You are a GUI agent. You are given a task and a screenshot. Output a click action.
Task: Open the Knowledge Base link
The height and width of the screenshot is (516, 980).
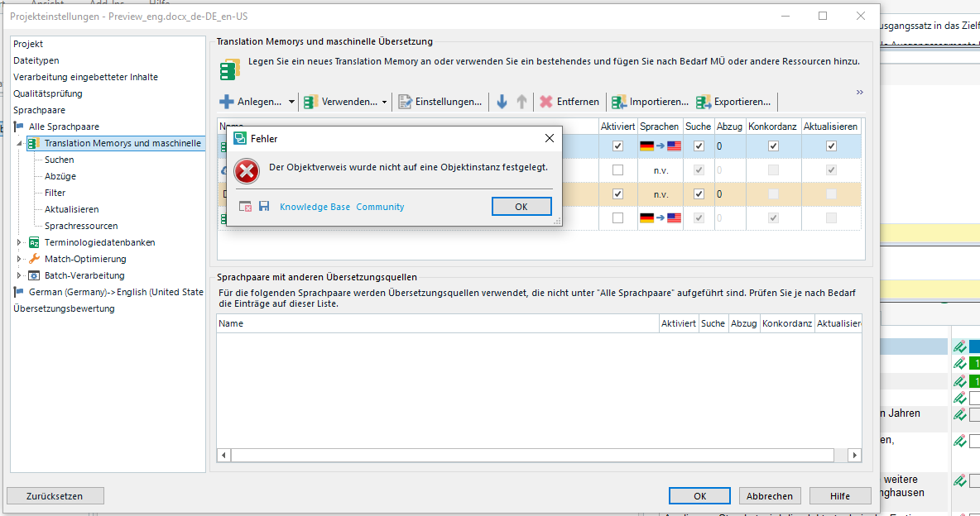[315, 207]
